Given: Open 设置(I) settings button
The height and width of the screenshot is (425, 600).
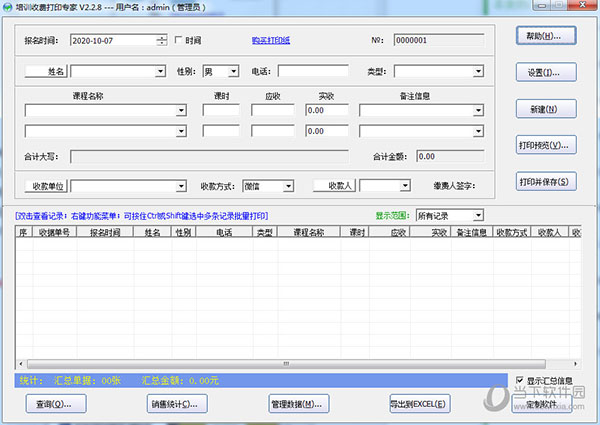Looking at the screenshot, I should [x=546, y=72].
